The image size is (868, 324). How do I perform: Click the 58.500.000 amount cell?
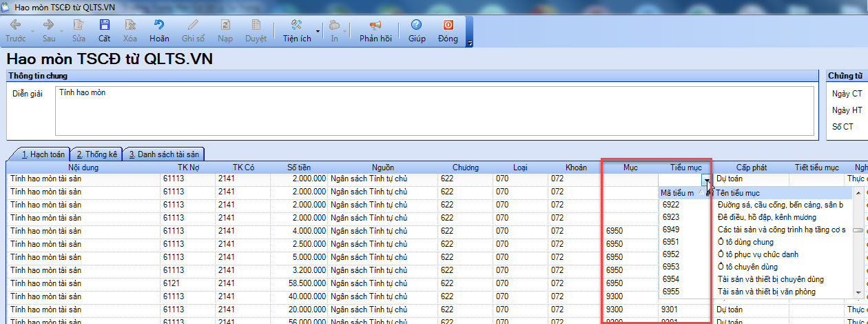[300, 283]
